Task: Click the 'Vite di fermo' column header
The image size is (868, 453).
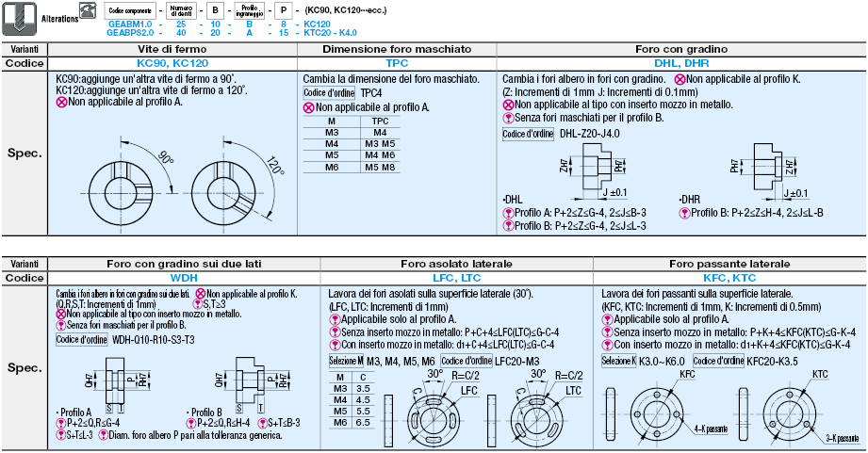Action: coord(172,49)
